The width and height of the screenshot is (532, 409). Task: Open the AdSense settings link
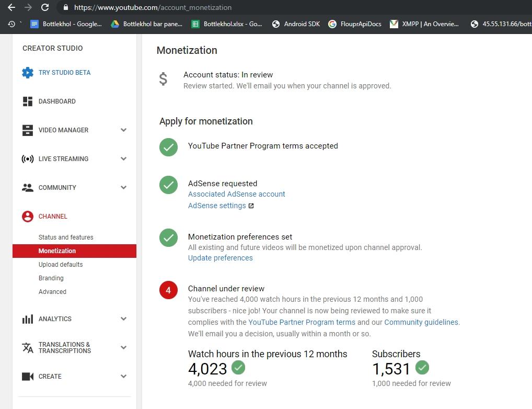217,206
